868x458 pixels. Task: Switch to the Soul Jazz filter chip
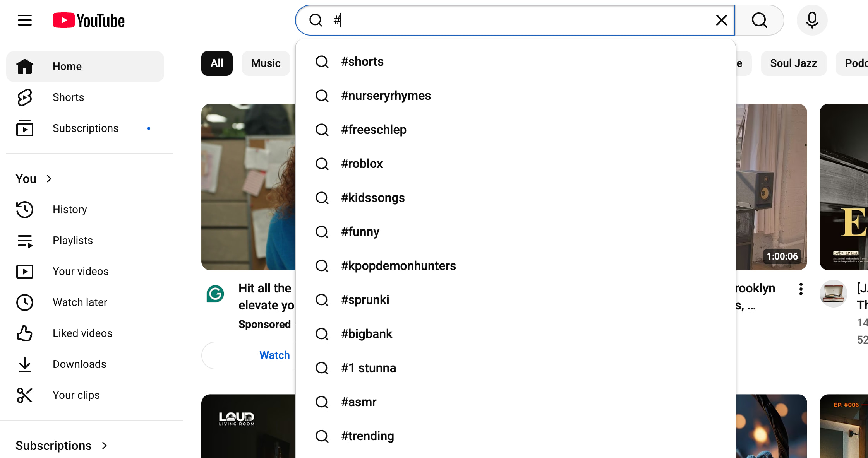[793, 63]
